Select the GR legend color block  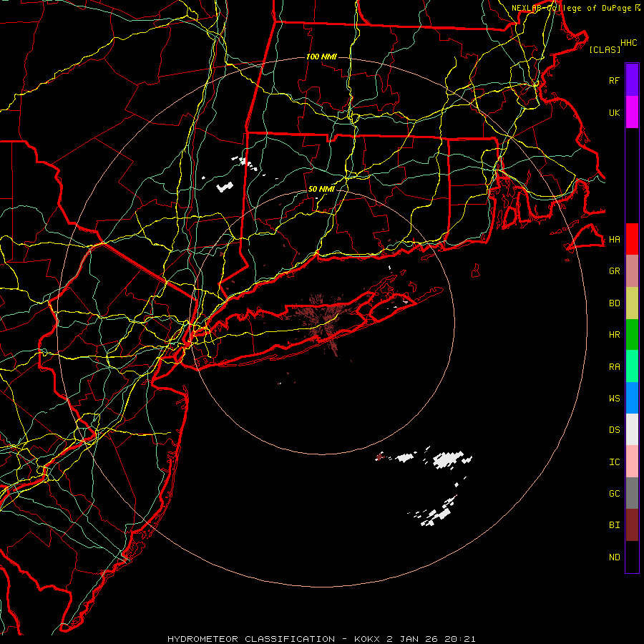pos(632,270)
